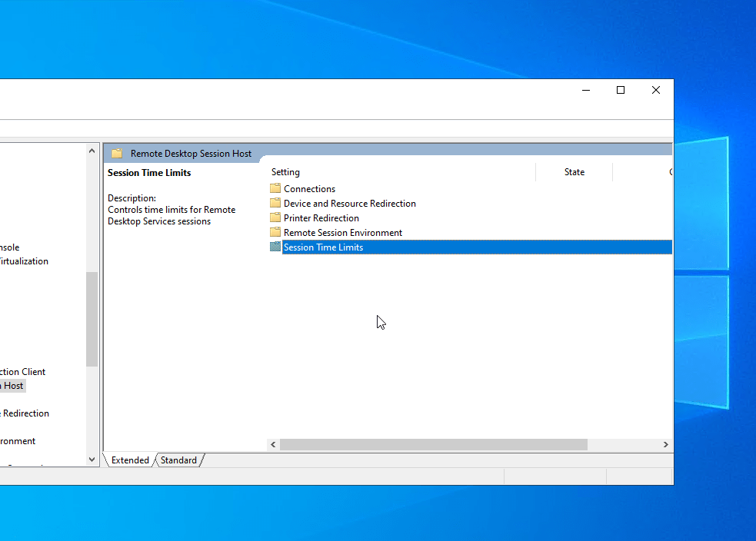This screenshot has height=541, width=756.
Task: Select the Host tree item in the left pane
Action: pos(12,386)
